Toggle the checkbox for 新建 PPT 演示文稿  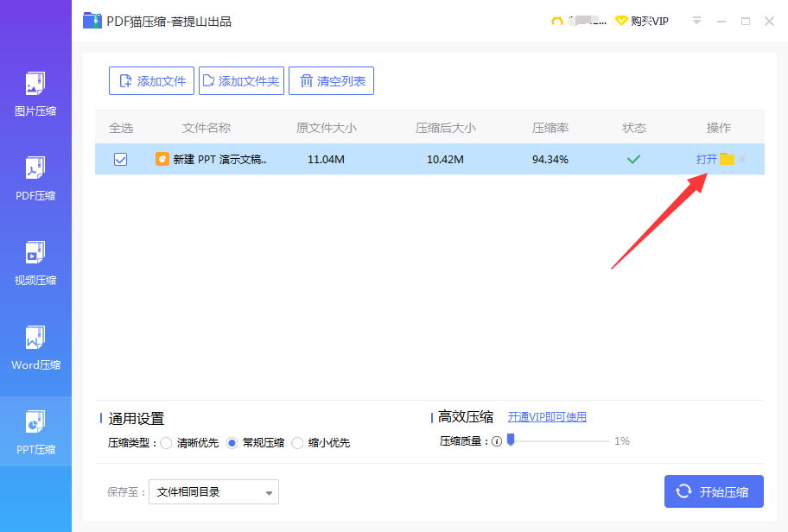(x=121, y=159)
